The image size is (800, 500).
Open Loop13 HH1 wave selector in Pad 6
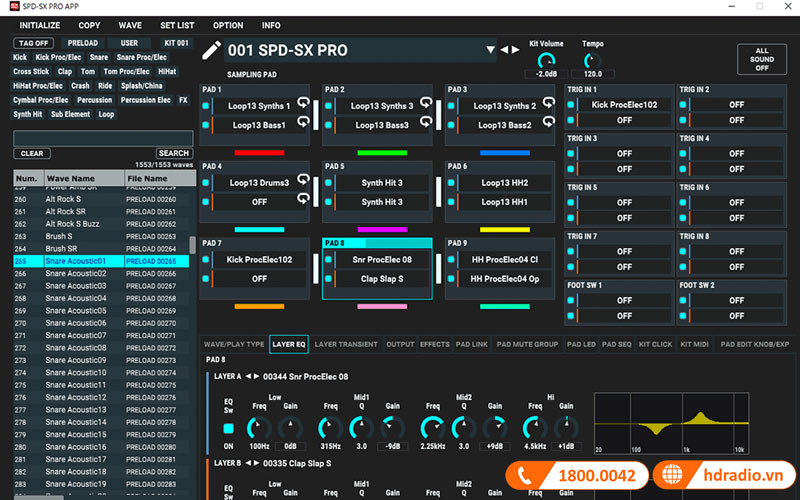(x=505, y=202)
